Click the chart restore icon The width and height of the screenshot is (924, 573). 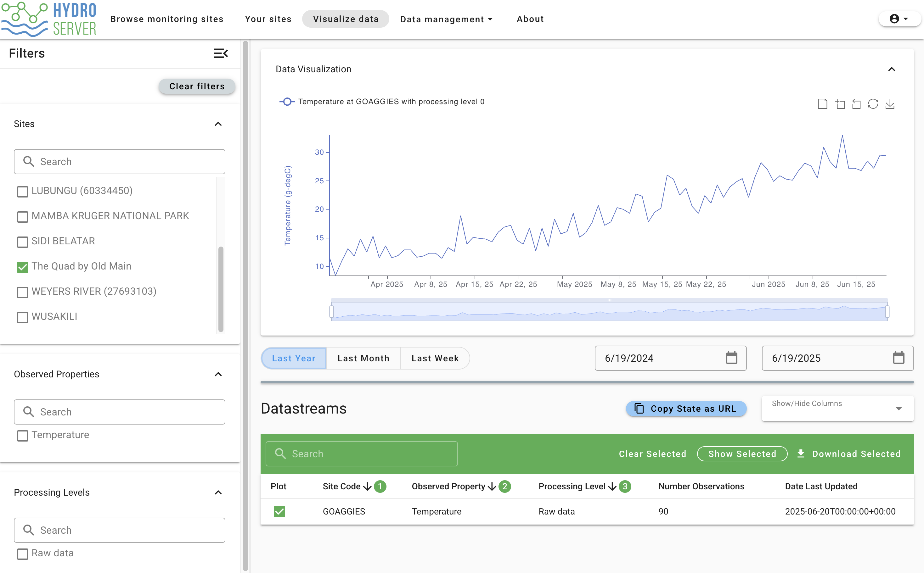click(873, 103)
